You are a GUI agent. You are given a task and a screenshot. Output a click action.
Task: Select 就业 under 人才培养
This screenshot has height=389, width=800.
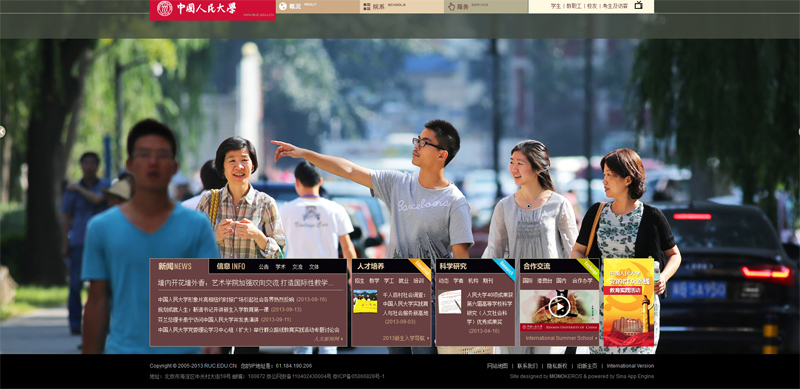point(404,280)
